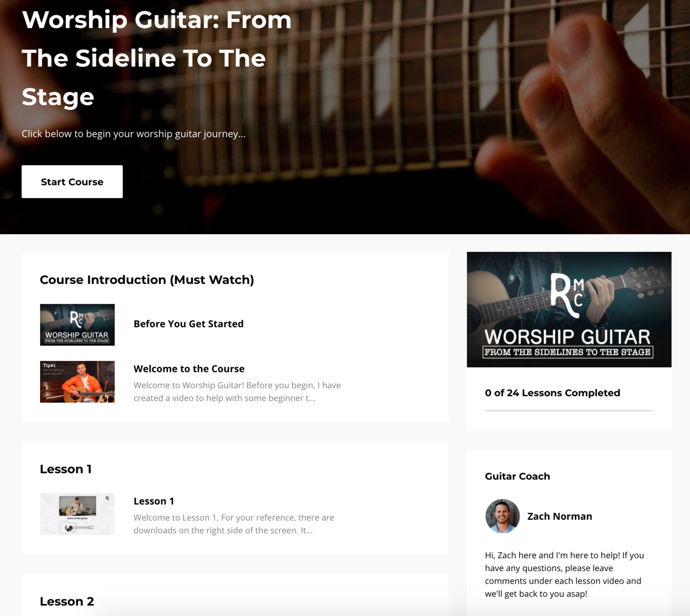Click the lessons completed progress bar

coord(569,411)
